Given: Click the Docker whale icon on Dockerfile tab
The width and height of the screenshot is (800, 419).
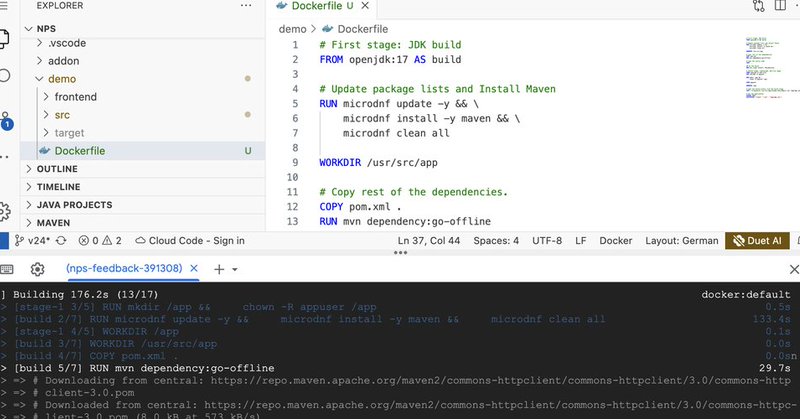Looking at the screenshot, I should tap(282, 6).
